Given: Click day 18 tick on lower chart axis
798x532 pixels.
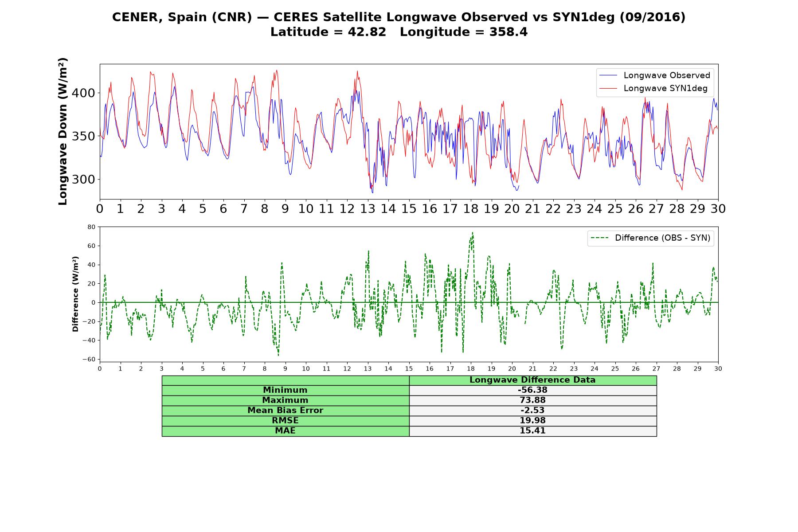Looking at the screenshot, I should coord(470,369).
